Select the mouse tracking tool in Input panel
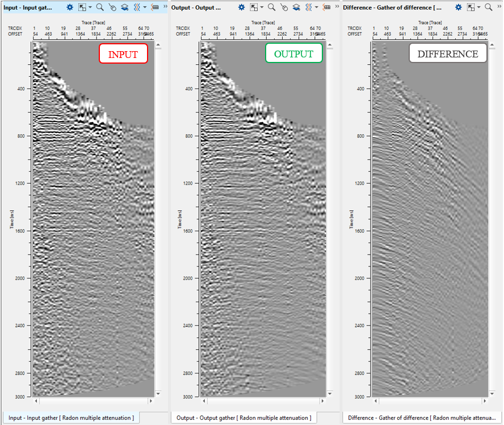Screen dimensions: 504x425 (x=112, y=7)
